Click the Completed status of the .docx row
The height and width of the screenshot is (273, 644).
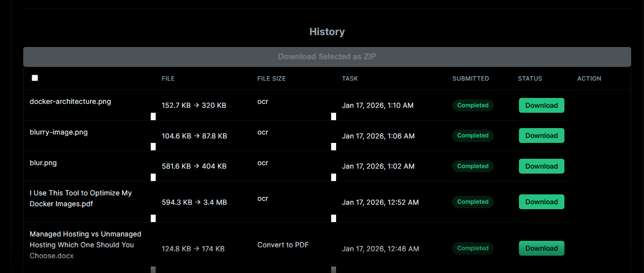pos(472,248)
